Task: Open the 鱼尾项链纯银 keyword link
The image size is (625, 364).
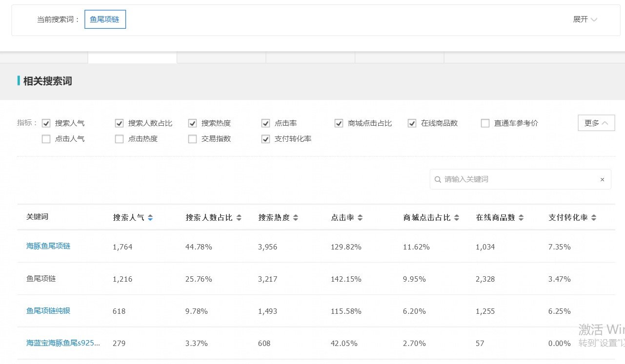Action: (48, 310)
